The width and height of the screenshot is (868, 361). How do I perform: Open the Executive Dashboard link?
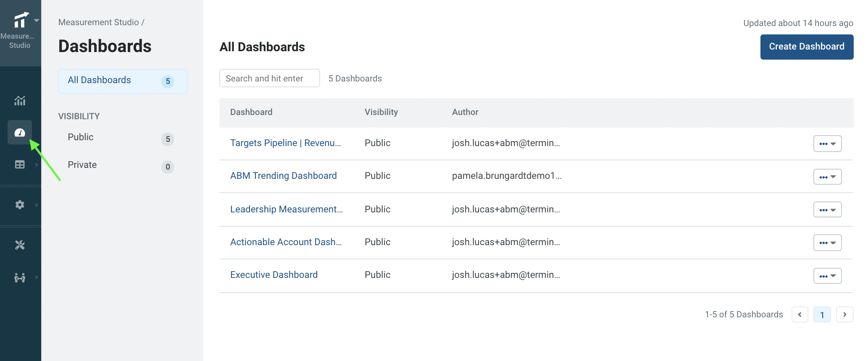(x=274, y=275)
